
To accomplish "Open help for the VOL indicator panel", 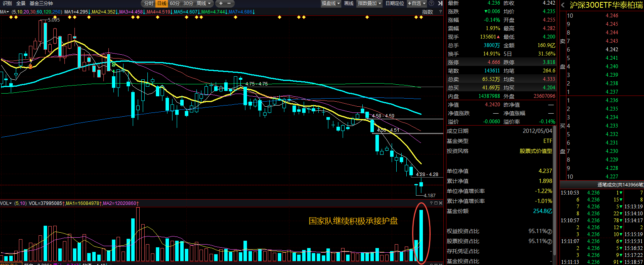I will click(431, 203).
